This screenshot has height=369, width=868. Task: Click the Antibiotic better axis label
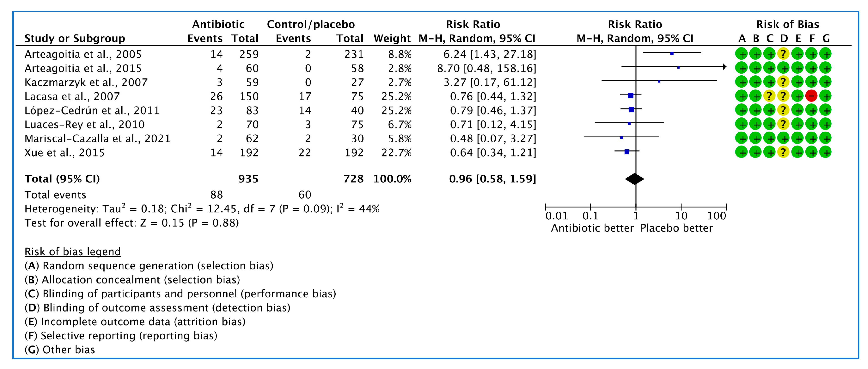[592, 228]
